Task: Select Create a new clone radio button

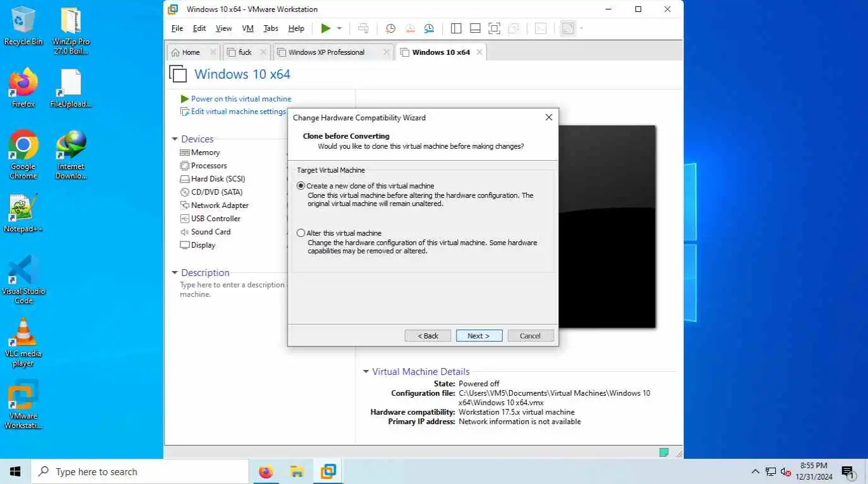Action: [x=301, y=186]
